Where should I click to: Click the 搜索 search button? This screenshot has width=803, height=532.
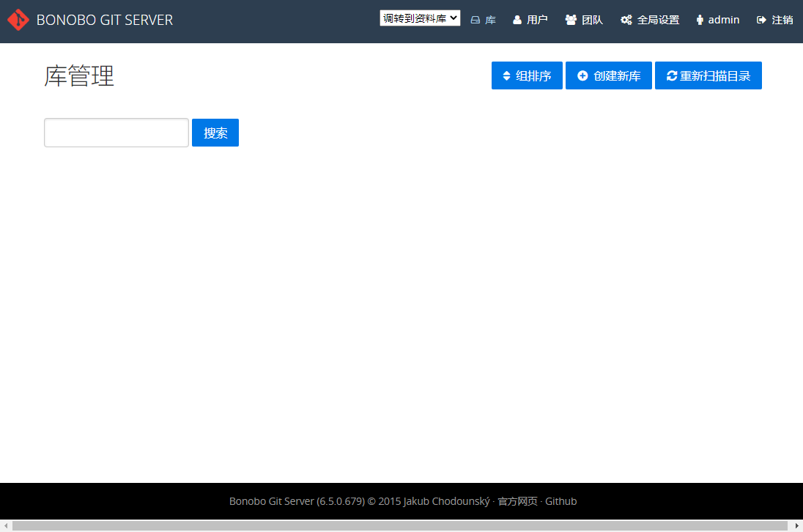click(x=215, y=133)
